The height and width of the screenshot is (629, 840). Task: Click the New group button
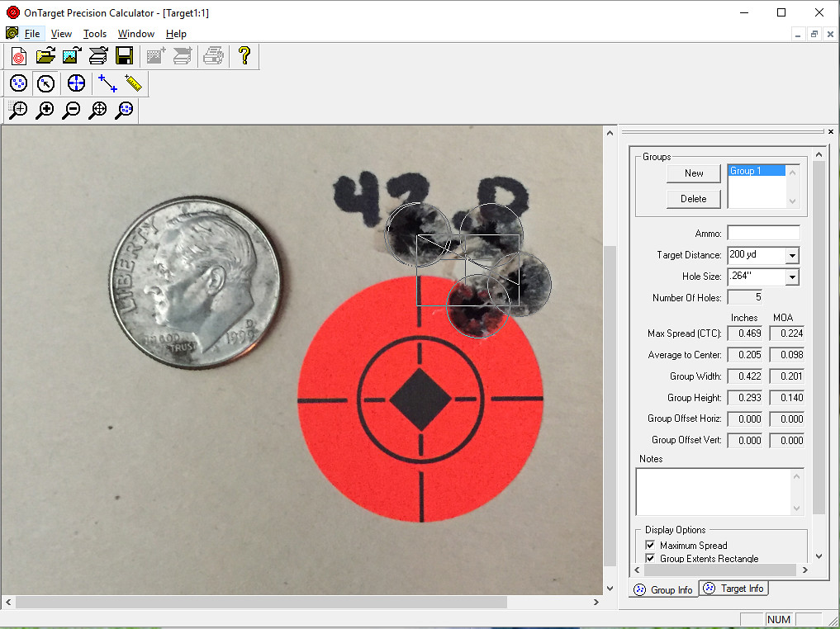(694, 173)
